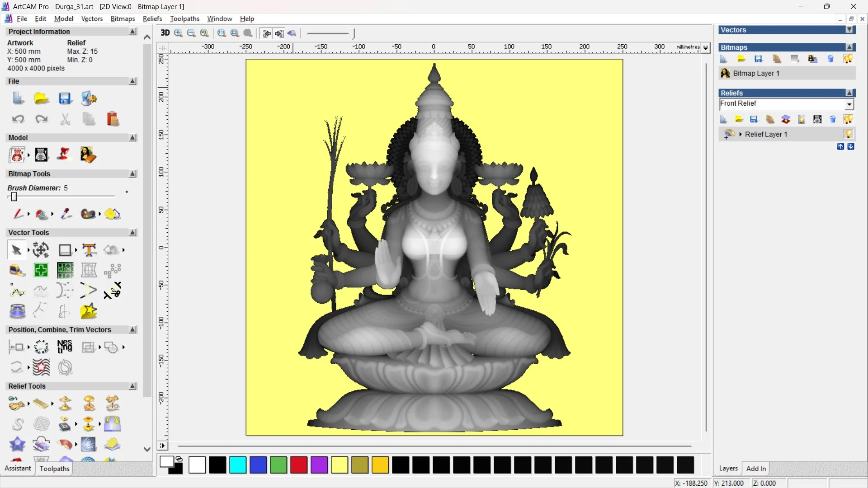Screen dimensions: 868x488
Task: Select the bitmap paint brush tool
Action: [18, 214]
